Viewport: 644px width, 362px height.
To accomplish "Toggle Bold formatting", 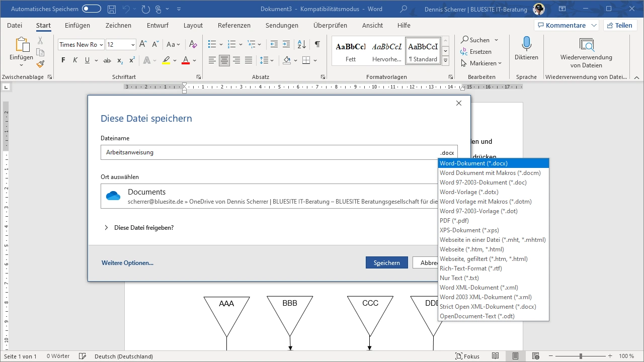I will click(x=63, y=60).
